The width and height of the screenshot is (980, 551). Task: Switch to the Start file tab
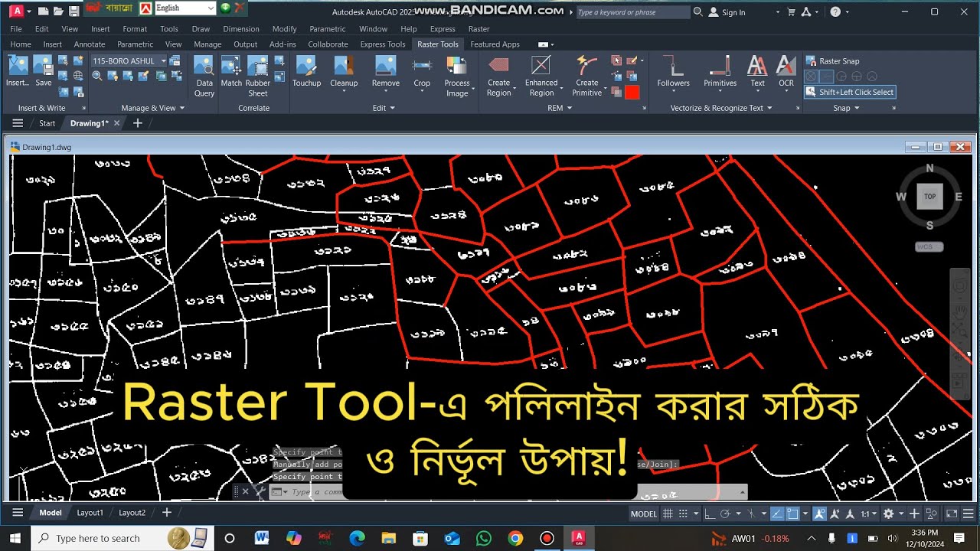47,123
